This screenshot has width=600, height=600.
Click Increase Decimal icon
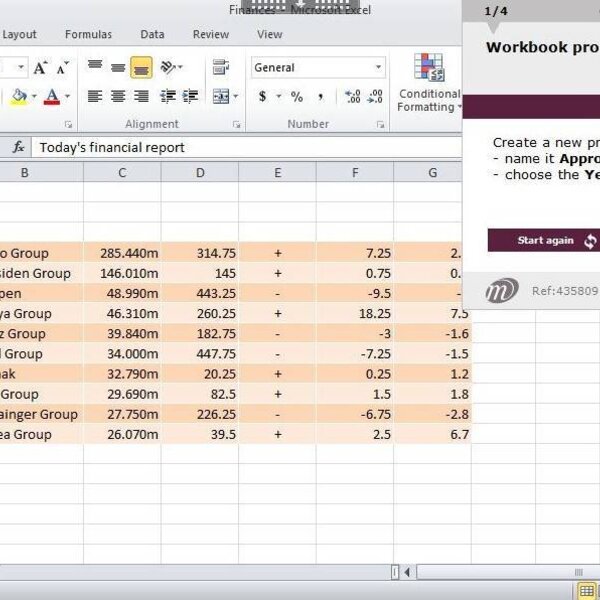pyautogui.click(x=352, y=96)
